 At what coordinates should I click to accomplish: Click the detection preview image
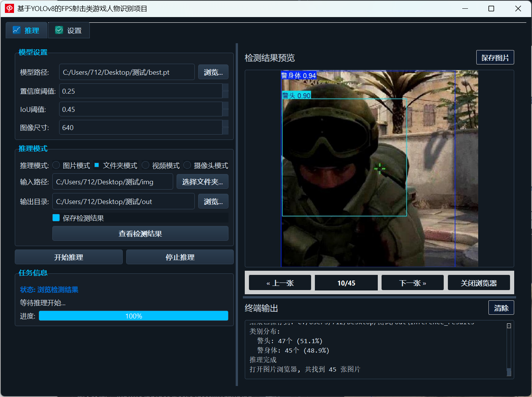click(379, 169)
